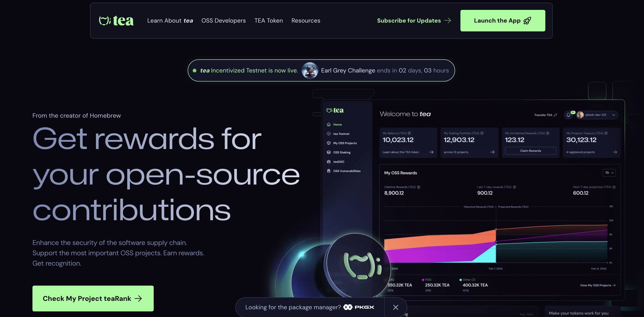Expand the @bob-dev-123 account dropdown
The image size is (644, 317).
tap(613, 115)
